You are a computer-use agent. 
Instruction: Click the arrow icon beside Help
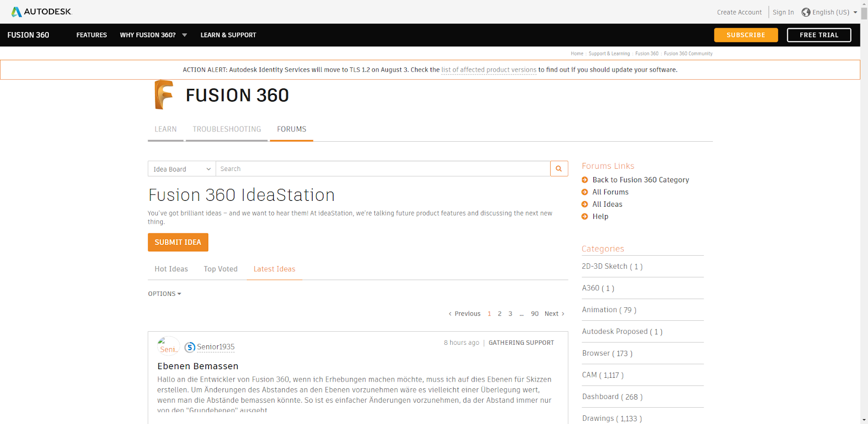[x=585, y=217]
